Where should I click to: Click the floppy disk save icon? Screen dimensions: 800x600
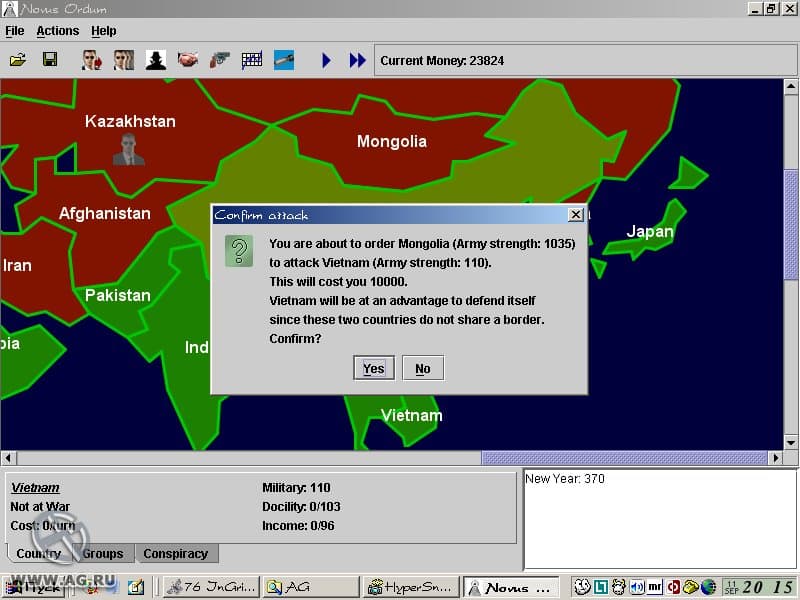coord(49,60)
